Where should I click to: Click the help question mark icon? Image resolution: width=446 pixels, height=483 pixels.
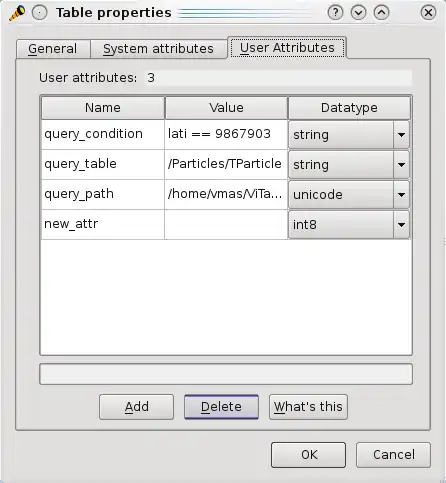pyautogui.click(x=335, y=13)
